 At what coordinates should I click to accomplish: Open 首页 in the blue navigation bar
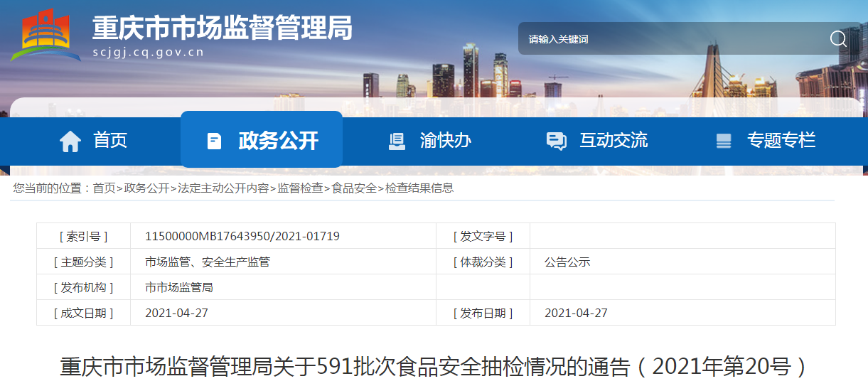[110, 140]
